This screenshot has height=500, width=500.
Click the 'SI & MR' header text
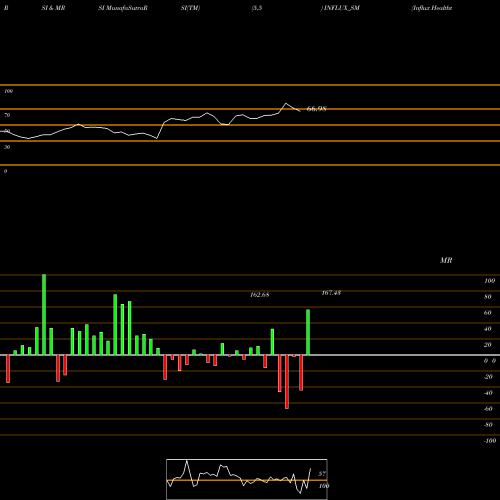pyautogui.click(x=53, y=8)
